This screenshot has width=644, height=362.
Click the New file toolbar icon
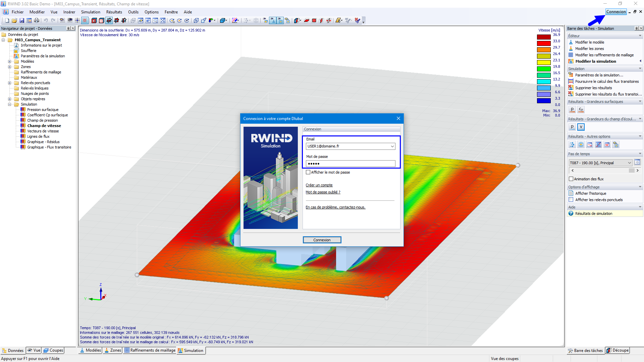(7, 20)
